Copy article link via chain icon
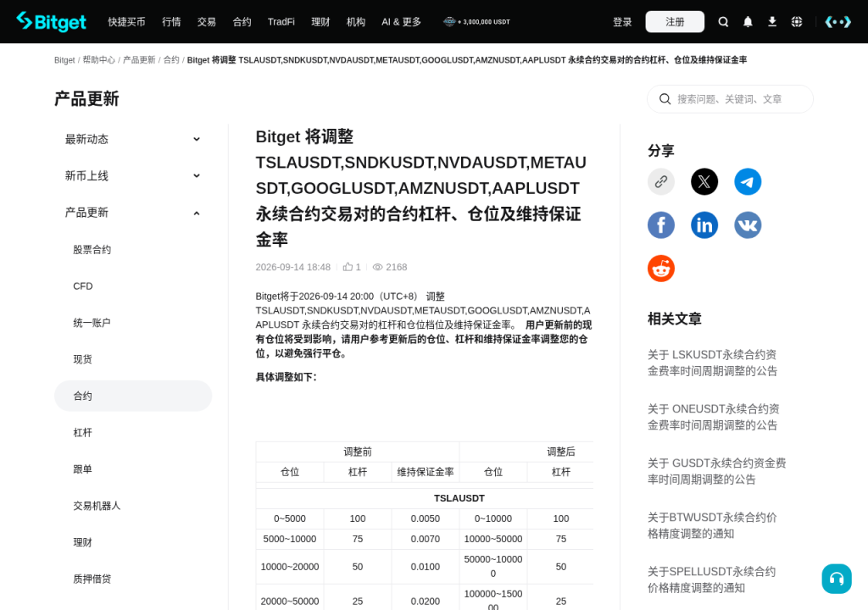Viewport: 868px width, 610px height. pos(661,181)
